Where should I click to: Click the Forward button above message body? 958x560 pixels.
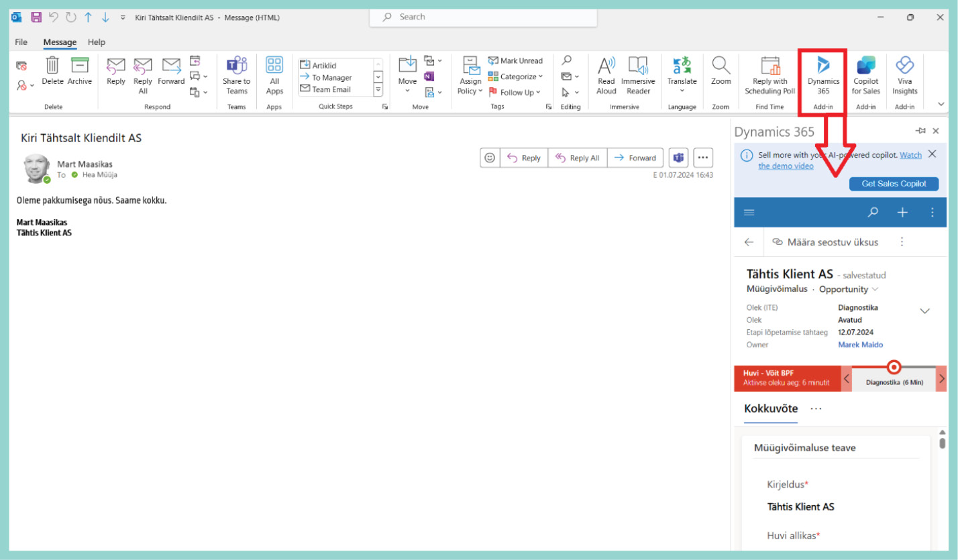click(x=635, y=158)
